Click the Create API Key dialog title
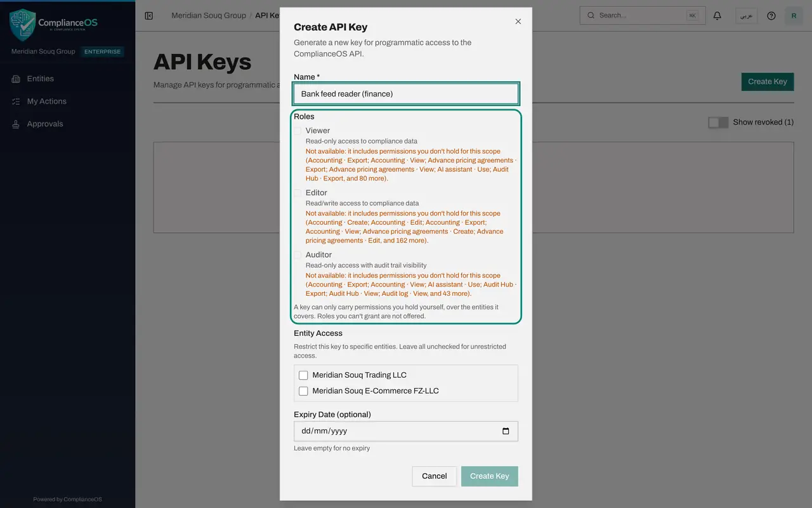812x508 pixels. click(331, 27)
